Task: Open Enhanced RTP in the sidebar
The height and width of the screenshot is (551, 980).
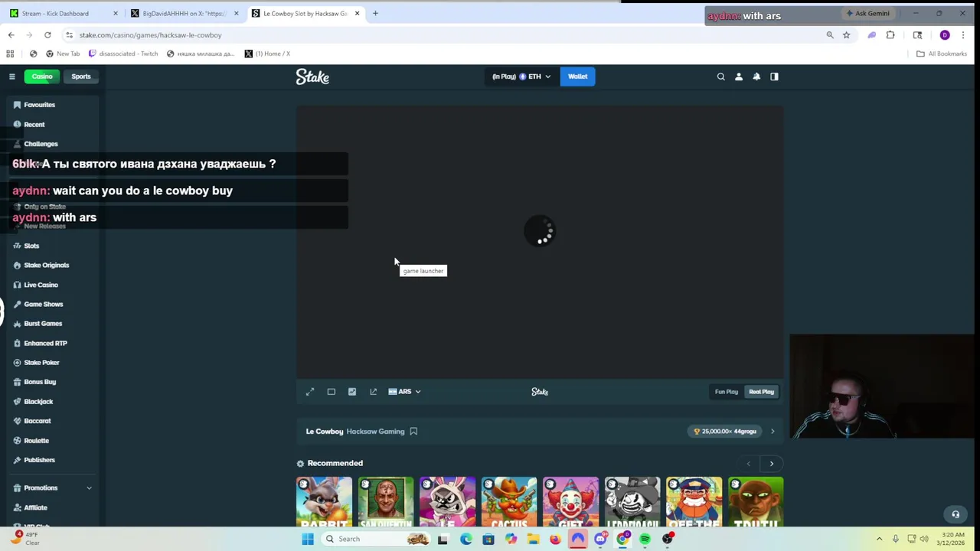Action: 45,343
